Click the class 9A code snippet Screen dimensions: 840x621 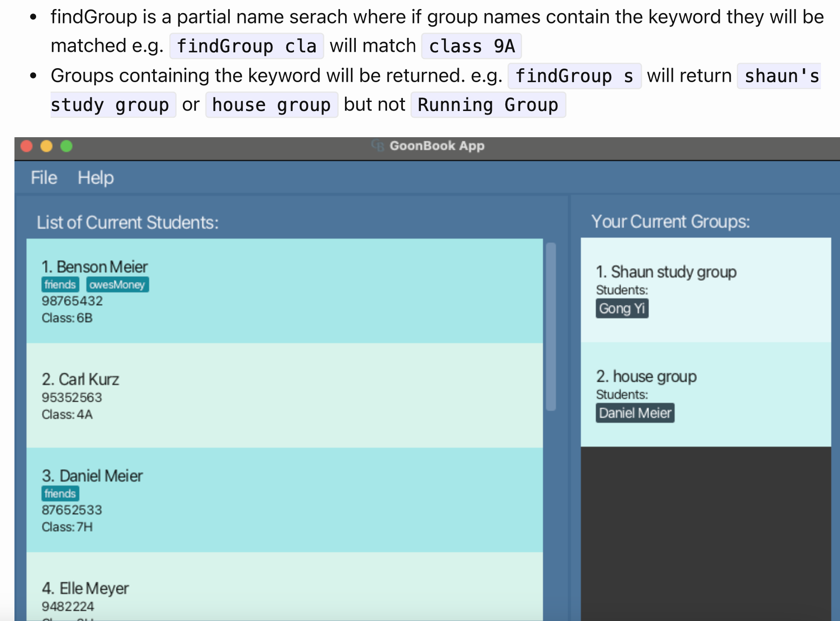tap(471, 46)
